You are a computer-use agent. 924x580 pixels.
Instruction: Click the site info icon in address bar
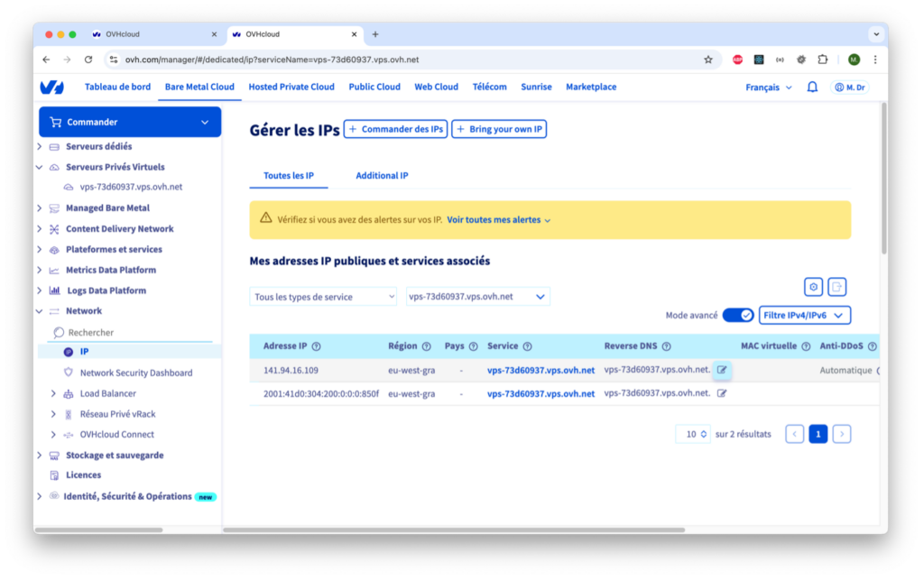[x=114, y=60]
